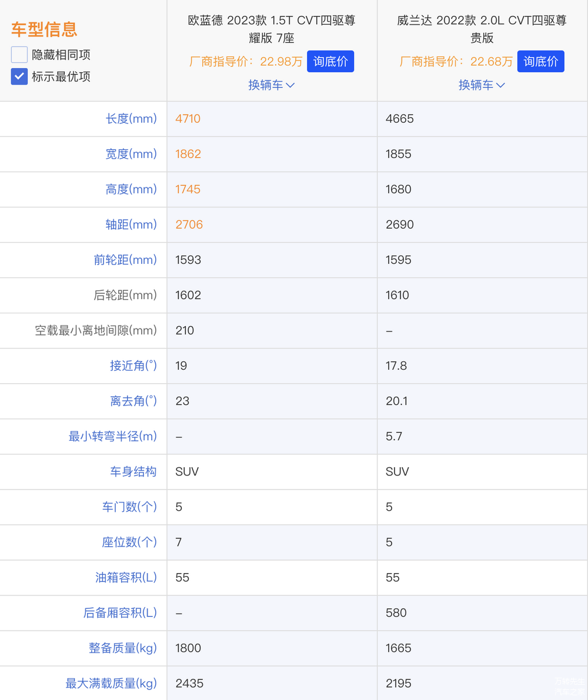Click the 后备厢容积(L) parameter link
This screenshot has width=588, height=700.
click(x=120, y=612)
